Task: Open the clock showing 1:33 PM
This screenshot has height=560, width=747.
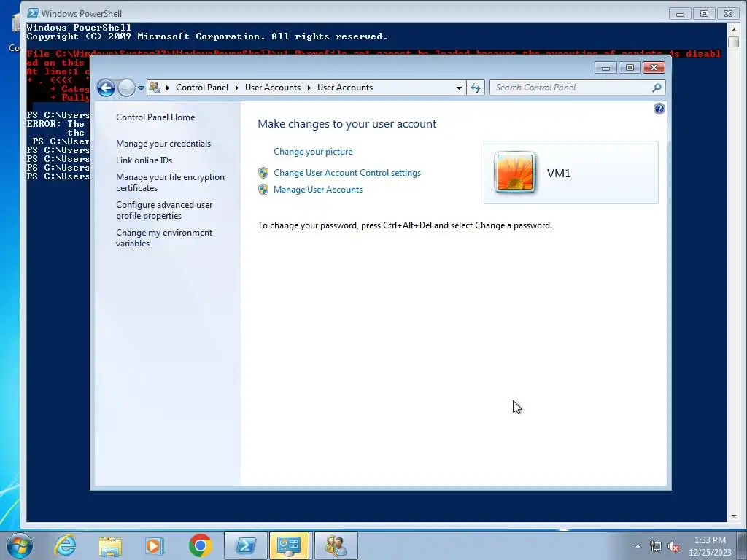Action: pyautogui.click(x=710, y=546)
